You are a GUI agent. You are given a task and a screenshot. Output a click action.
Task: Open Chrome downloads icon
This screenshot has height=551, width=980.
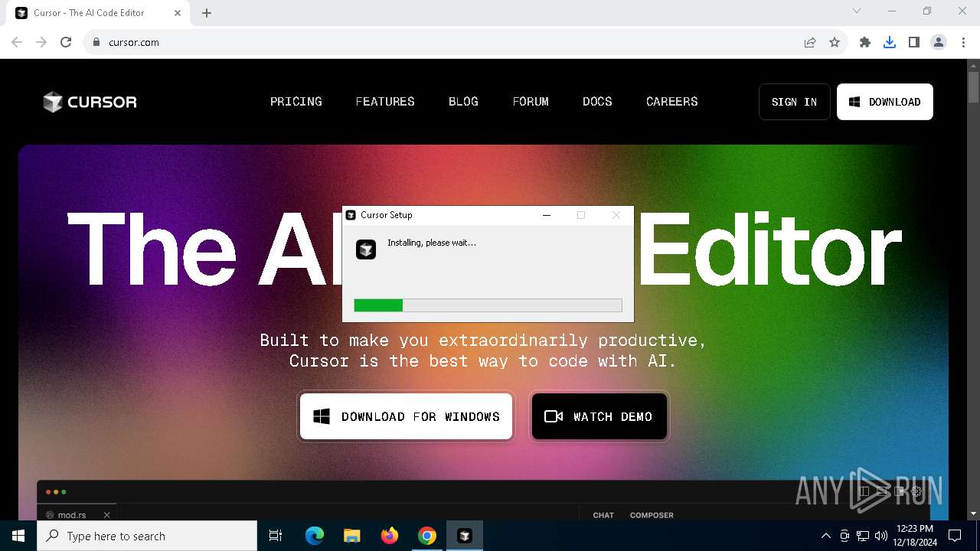coord(890,42)
